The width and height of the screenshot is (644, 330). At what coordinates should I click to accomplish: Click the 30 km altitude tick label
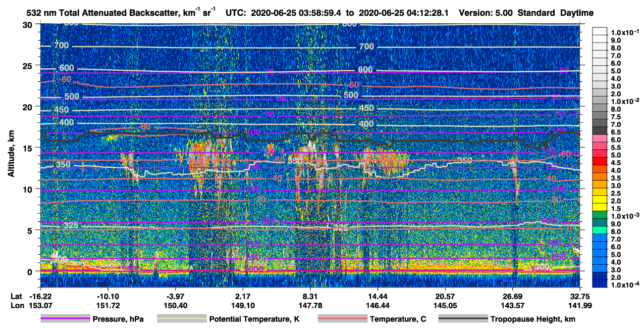tap(28, 24)
